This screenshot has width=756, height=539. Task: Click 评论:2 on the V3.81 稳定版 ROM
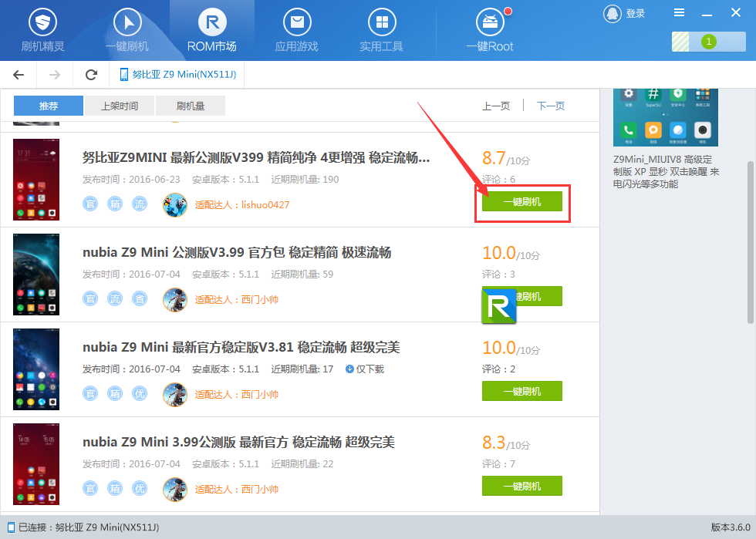[x=498, y=369]
